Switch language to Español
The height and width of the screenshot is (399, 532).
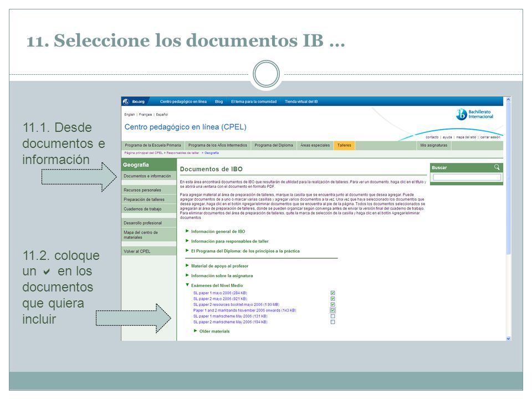tap(162, 115)
